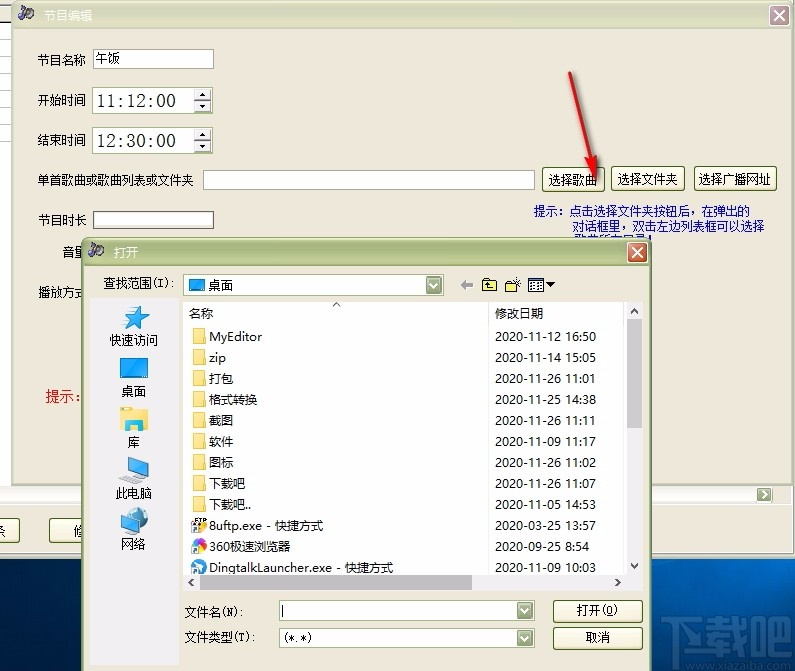
Task: Click the scroll-right arrow in background window
Action: (764, 495)
